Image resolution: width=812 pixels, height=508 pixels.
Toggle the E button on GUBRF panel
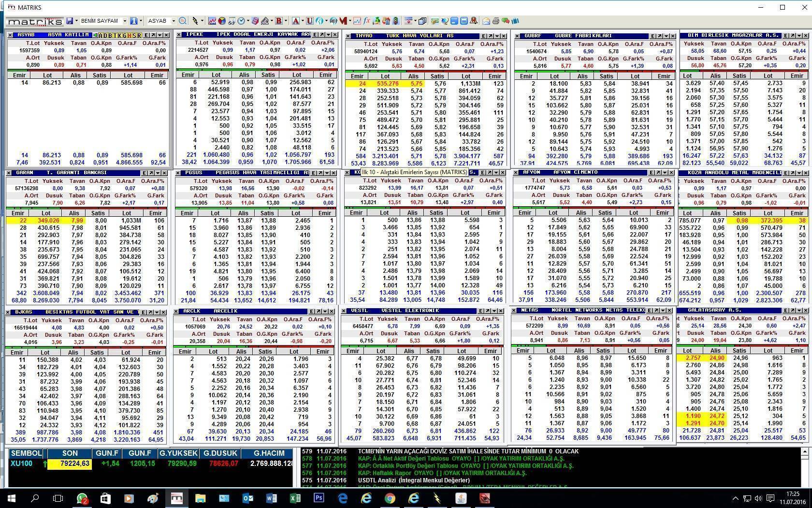[652, 36]
